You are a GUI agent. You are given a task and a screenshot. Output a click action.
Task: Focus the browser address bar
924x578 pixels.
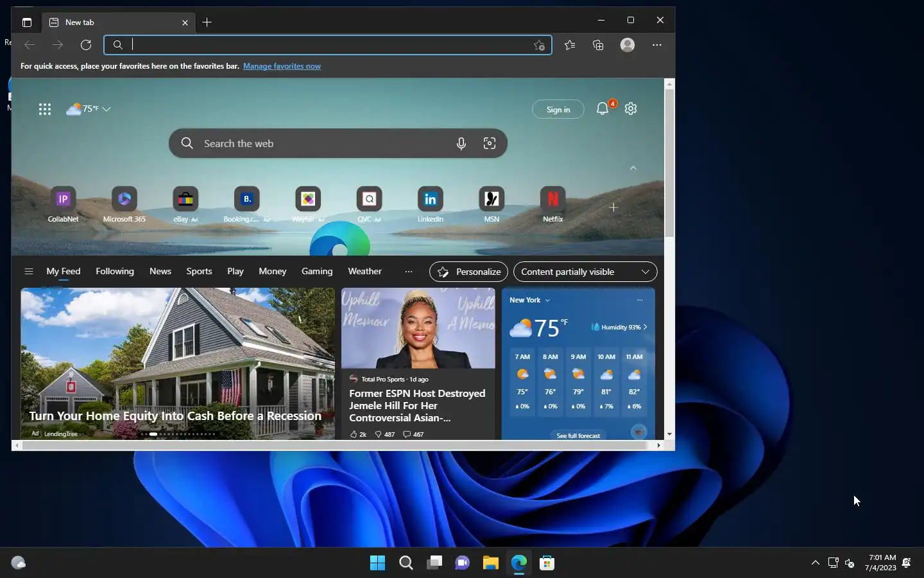327,45
